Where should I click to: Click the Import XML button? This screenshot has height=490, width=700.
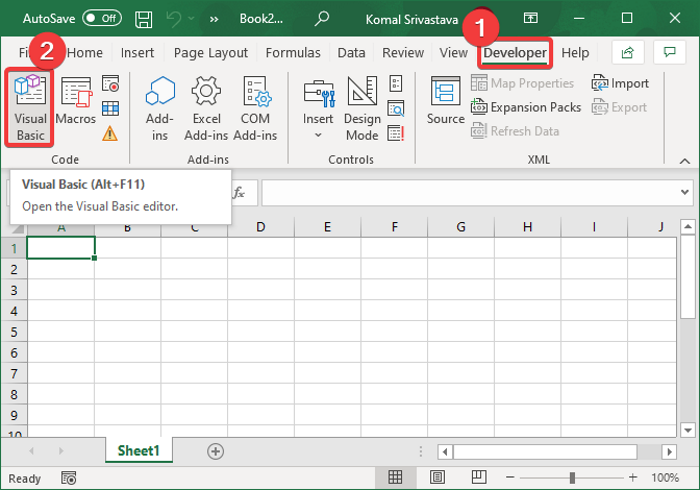(620, 83)
